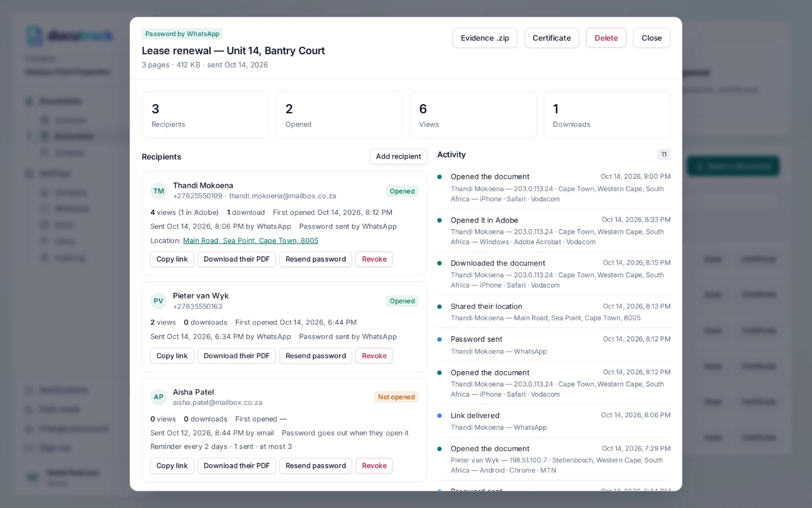The width and height of the screenshot is (812, 508).
Task: Click Pieter's phone number +27835550163
Action: click(x=197, y=307)
